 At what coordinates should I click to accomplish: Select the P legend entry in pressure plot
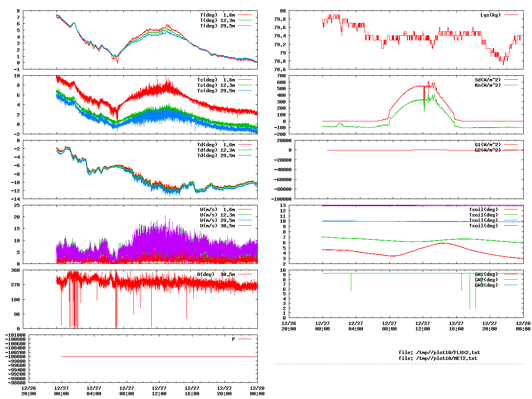tap(234, 339)
